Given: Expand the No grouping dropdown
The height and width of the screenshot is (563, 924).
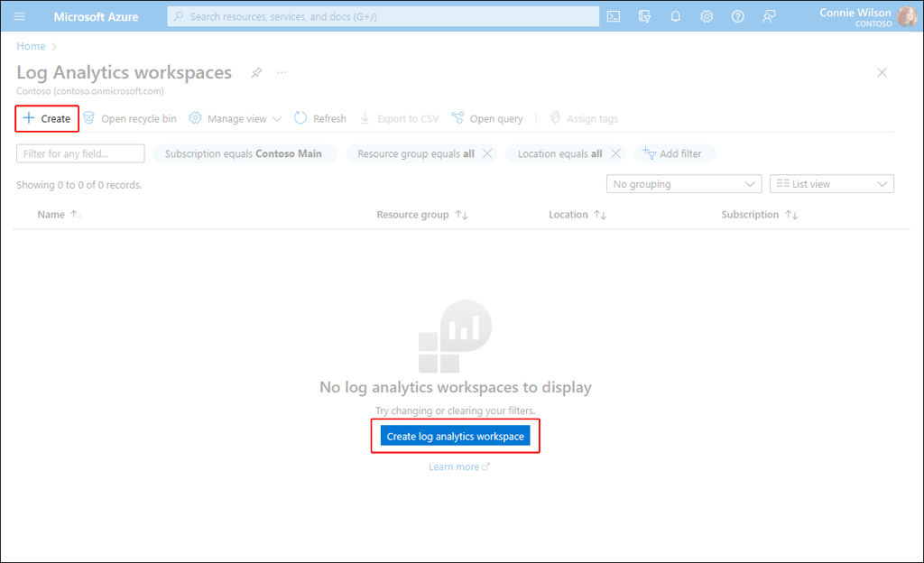Looking at the screenshot, I should (684, 184).
